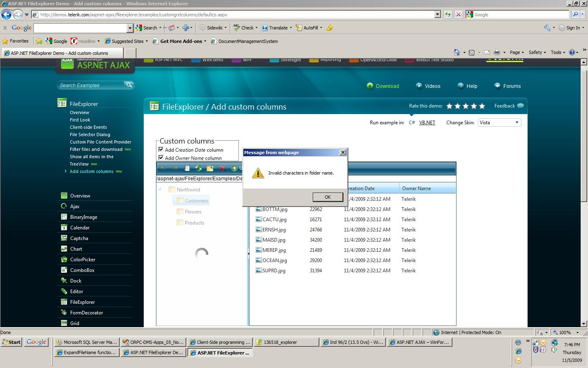Open the Editor control demo

[x=76, y=292]
